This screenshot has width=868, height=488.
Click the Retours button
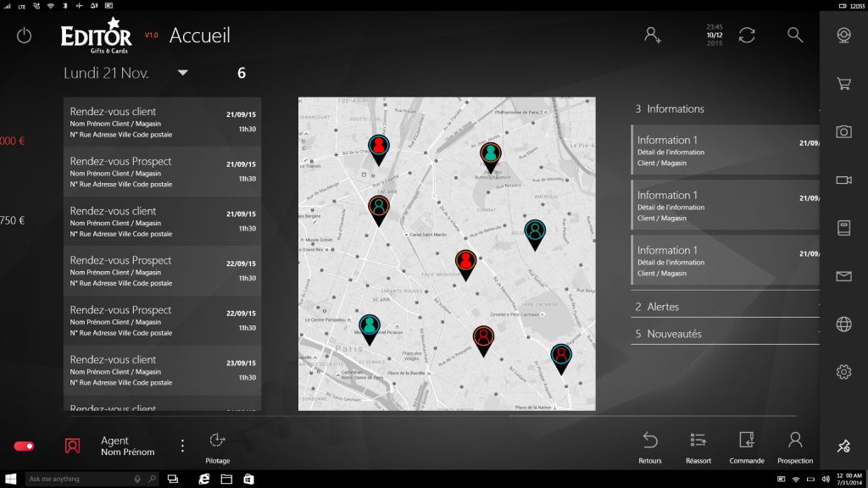[x=650, y=446]
